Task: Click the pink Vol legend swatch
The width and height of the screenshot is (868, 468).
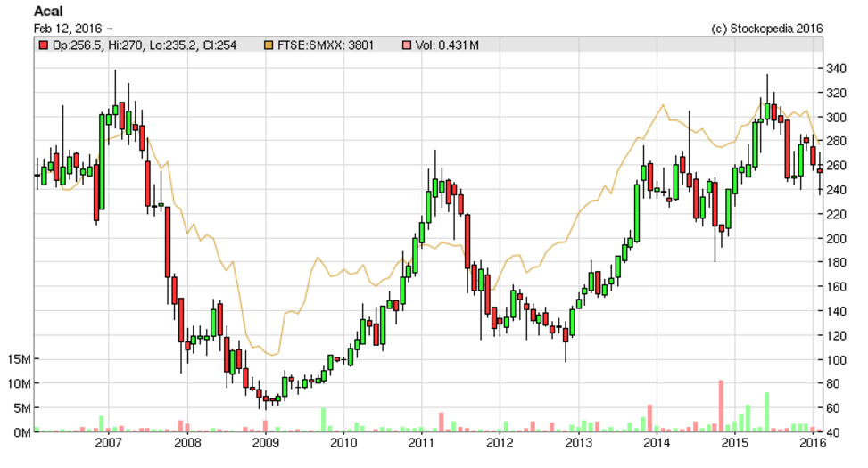Action: click(407, 45)
